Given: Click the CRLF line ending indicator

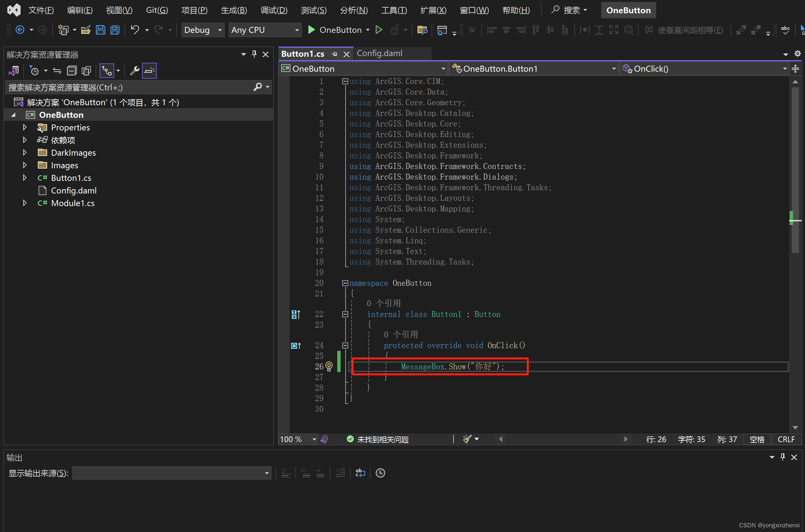Looking at the screenshot, I should click(786, 439).
